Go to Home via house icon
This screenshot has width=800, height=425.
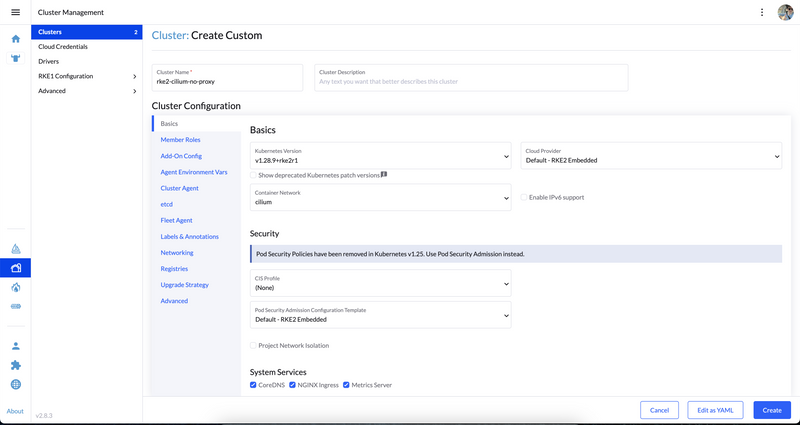pyautogui.click(x=15, y=39)
